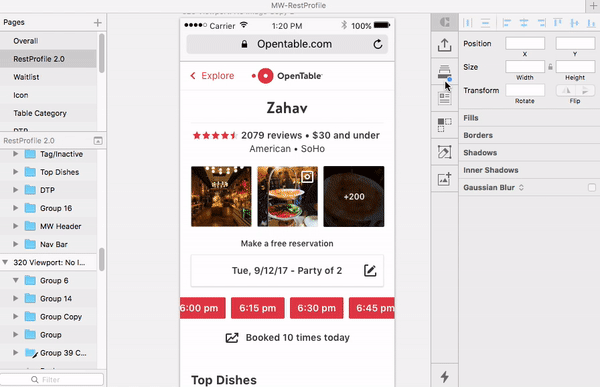
Task: Click the lightning bolt icon in the Craft panel
Action: (445, 377)
